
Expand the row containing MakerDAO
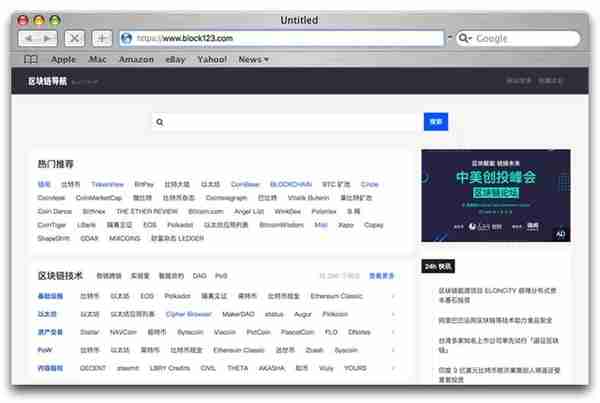click(x=393, y=314)
